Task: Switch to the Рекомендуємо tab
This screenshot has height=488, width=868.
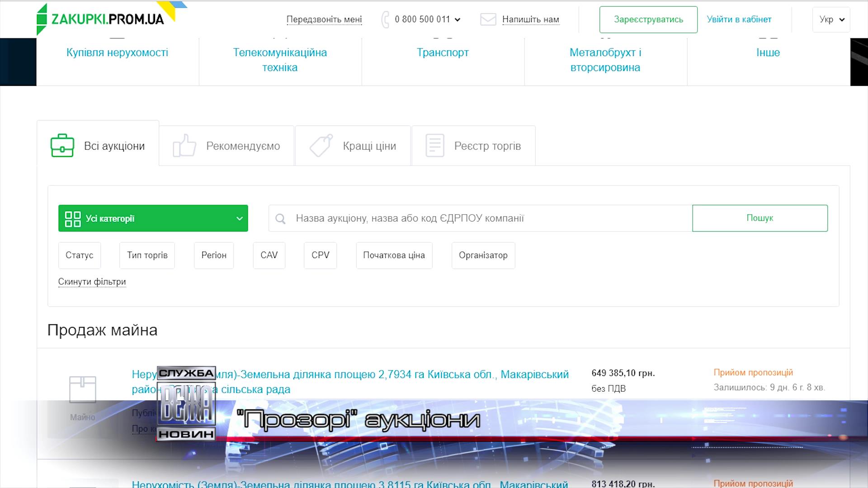Action: tap(227, 145)
